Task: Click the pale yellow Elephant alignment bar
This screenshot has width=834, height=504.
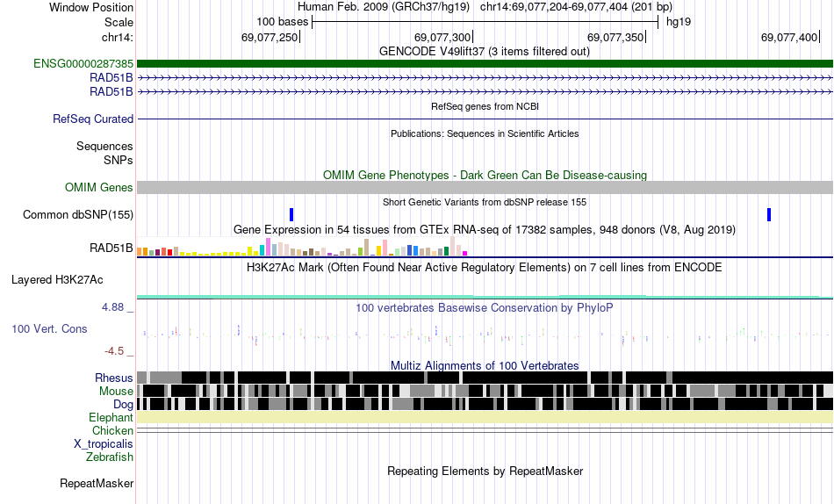Action: pos(485,417)
